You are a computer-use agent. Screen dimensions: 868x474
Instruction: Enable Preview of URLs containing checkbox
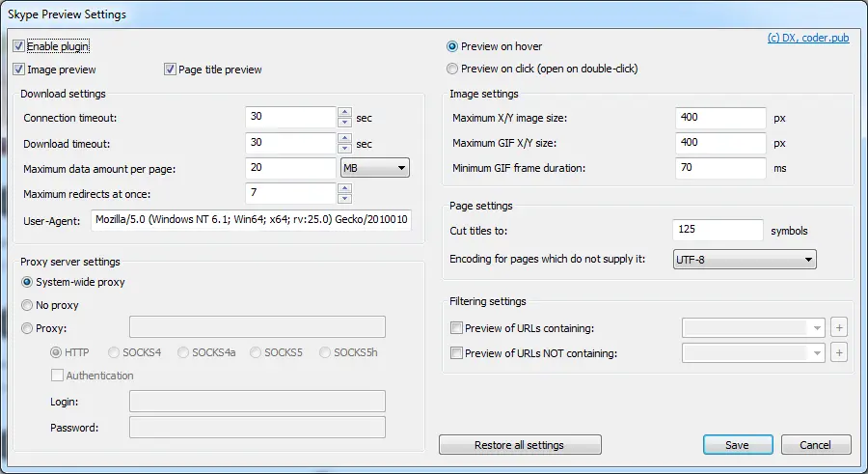click(457, 327)
